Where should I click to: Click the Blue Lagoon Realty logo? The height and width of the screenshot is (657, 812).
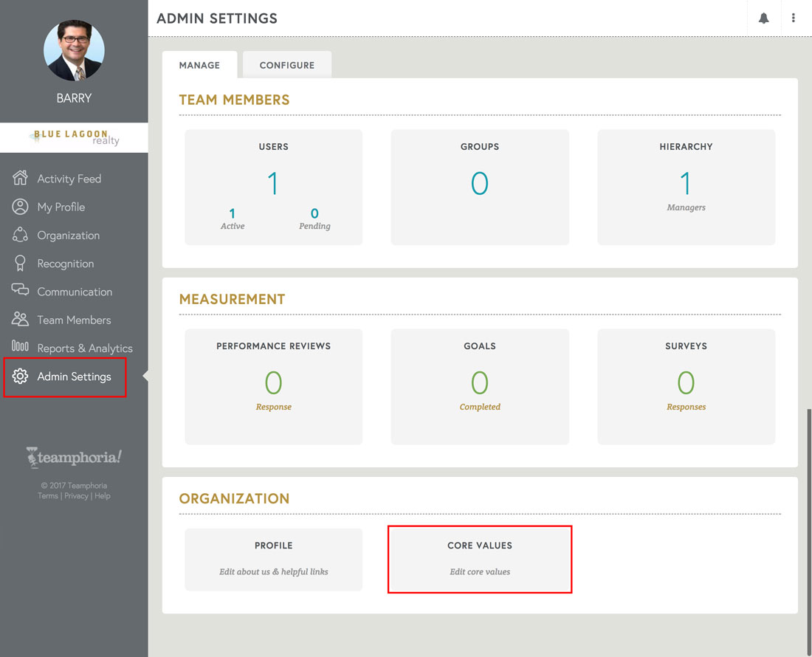pyautogui.click(x=74, y=137)
